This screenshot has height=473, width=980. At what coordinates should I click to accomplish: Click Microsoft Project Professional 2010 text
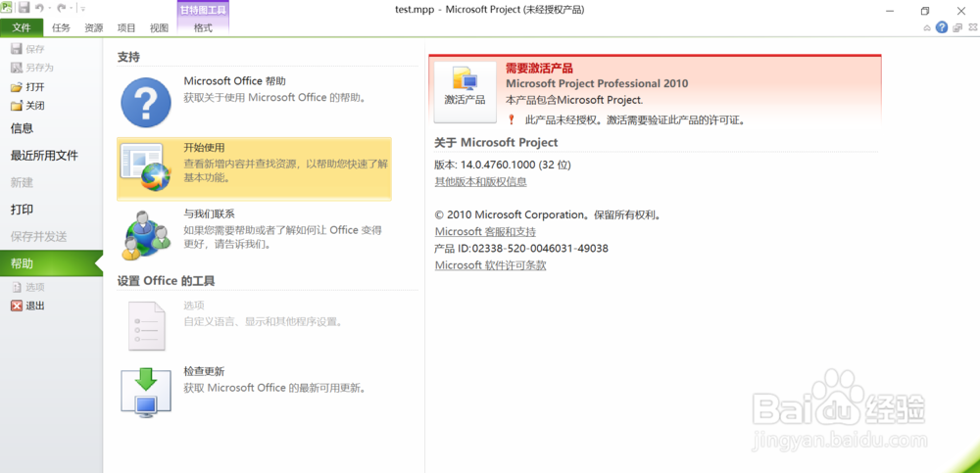pos(597,83)
